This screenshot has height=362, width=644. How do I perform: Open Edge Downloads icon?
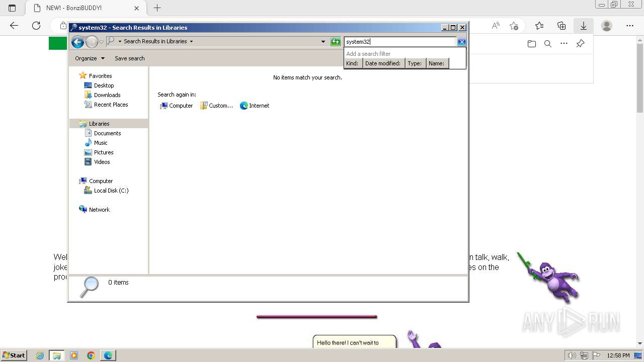pyautogui.click(x=584, y=26)
